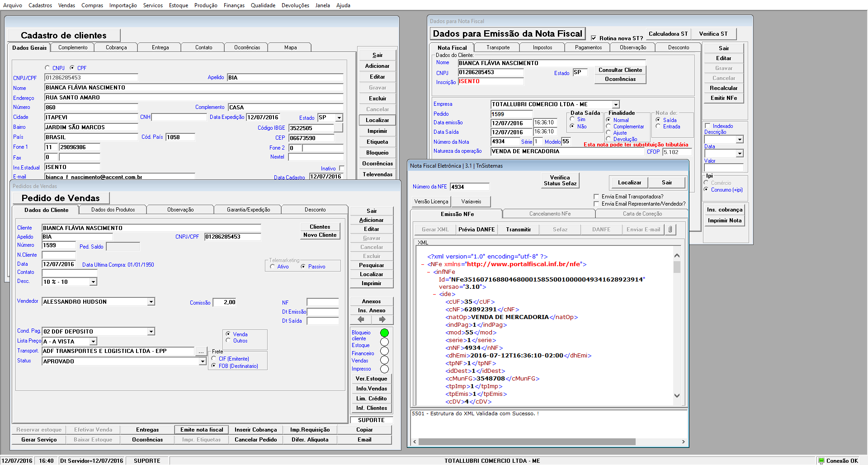Screen dimensions: 868x465
Task: Click the right arrow under Ins. Anexo
Action: point(382,319)
